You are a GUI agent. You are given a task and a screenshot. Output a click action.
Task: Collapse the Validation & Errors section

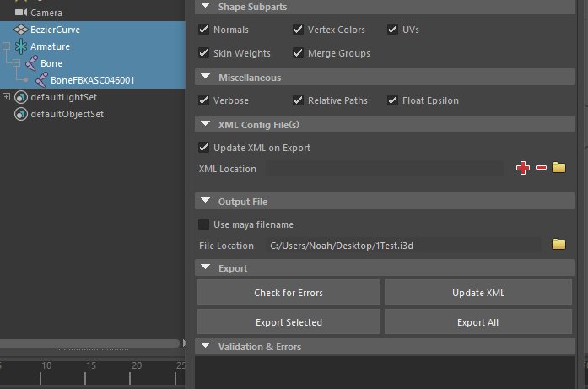pyautogui.click(x=203, y=347)
